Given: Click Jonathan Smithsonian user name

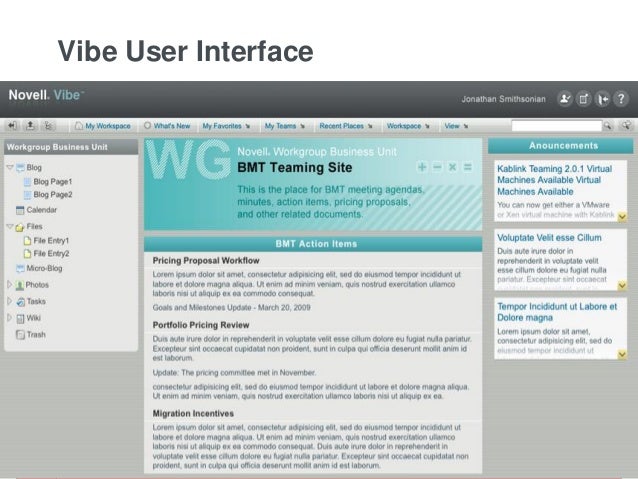Looking at the screenshot, I should pyautogui.click(x=503, y=99).
